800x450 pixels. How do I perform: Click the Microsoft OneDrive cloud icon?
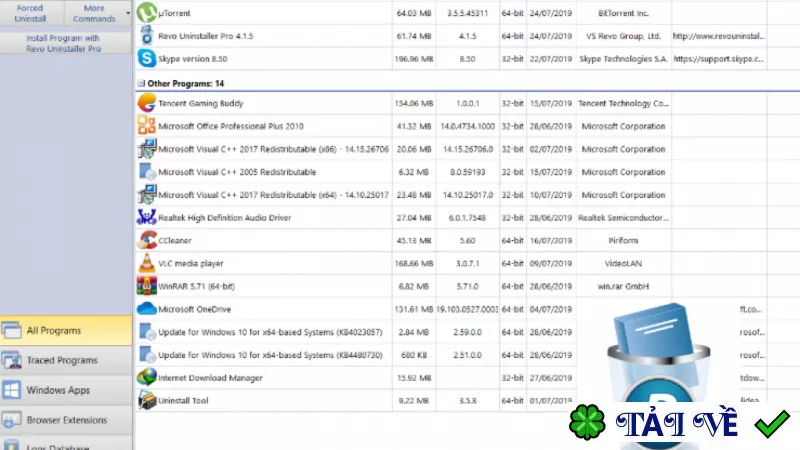146,309
